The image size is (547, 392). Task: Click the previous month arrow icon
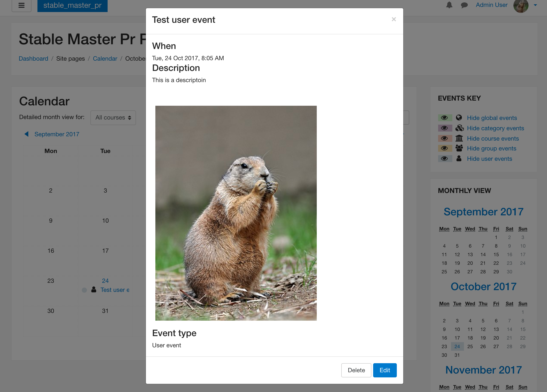(x=26, y=134)
